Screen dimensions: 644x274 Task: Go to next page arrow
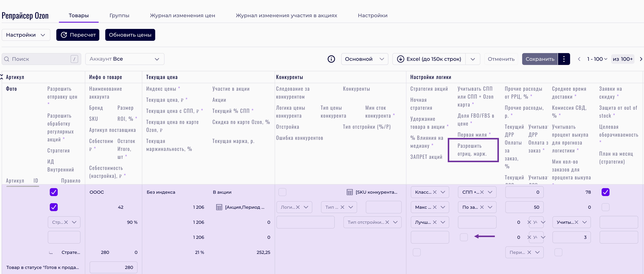pyautogui.click(x=641, y=59)
